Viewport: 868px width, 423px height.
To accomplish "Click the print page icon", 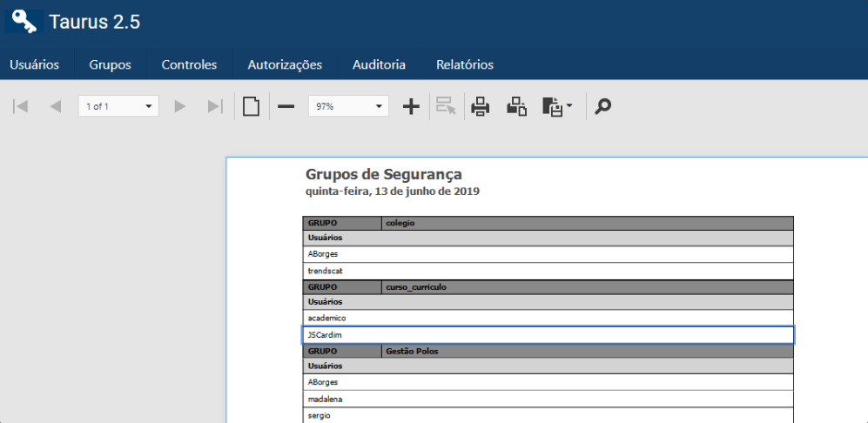I will pyautogui.click(x=517, y=106).
